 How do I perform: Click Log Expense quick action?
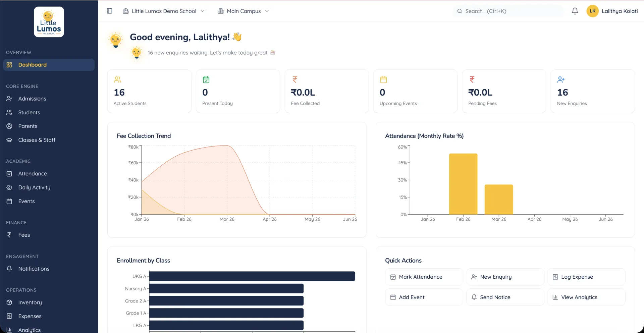click(x=586, y=277)
